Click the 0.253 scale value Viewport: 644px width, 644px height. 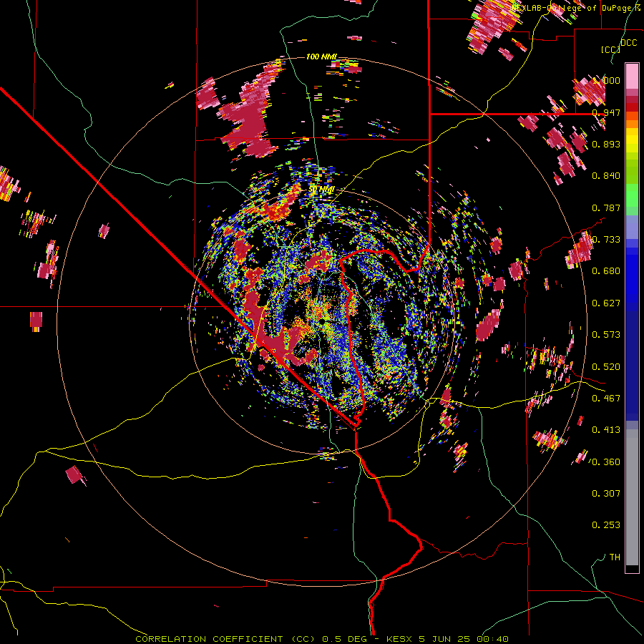[606, 525]
